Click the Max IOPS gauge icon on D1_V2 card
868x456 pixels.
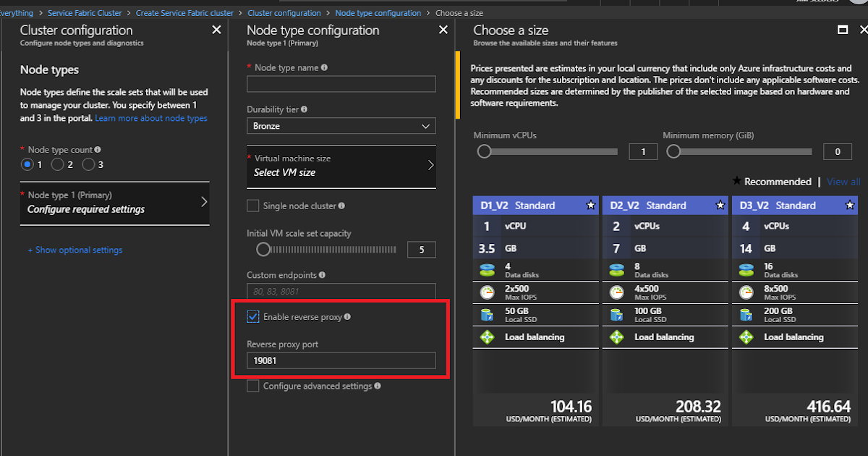489,292
